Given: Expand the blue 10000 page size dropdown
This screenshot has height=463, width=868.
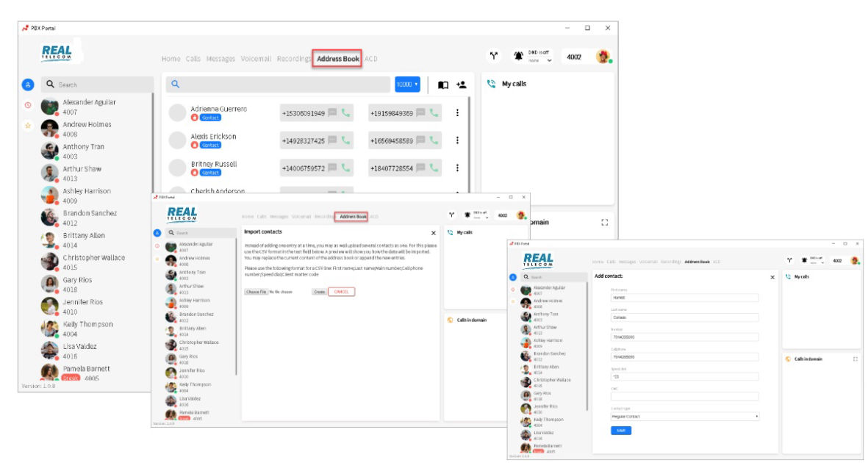Looking at the screenshot, I should click(x=407, y=85).
